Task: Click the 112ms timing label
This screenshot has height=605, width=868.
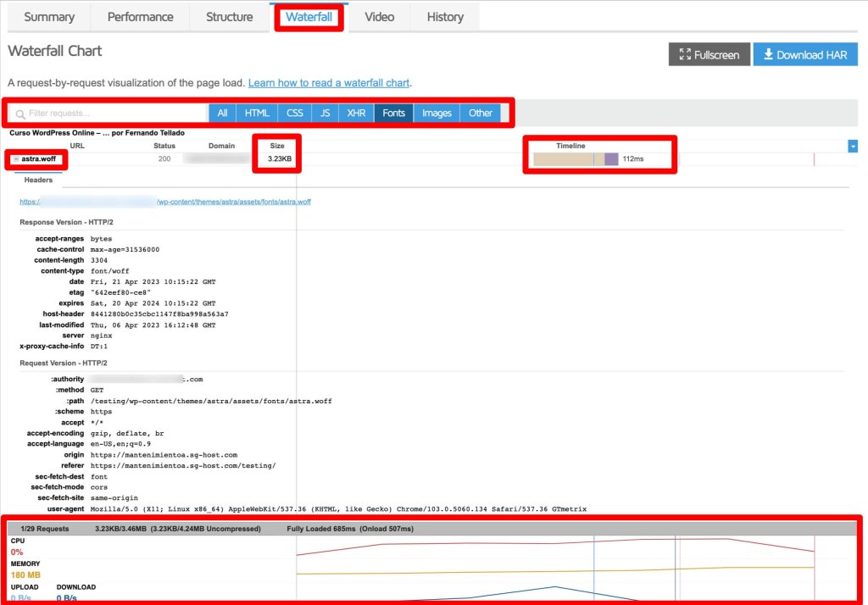Action: tap(632, 159)
